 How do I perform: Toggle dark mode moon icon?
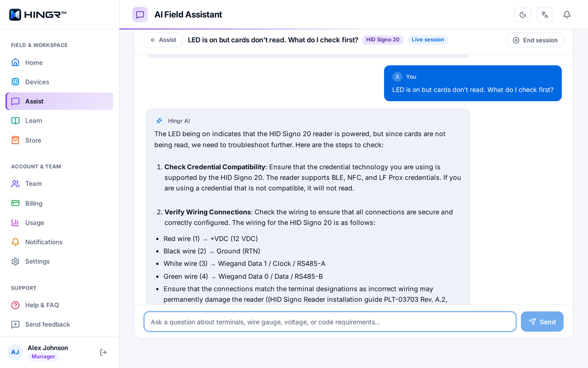click(x=522, y=15)
